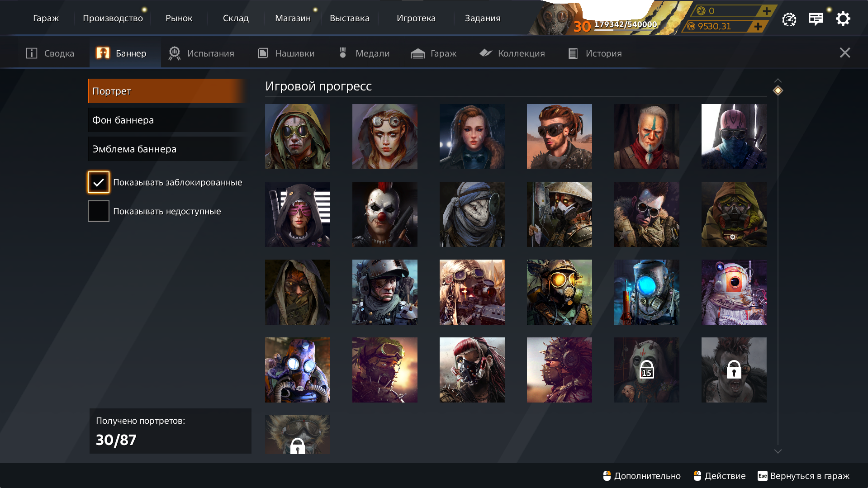
Task: Enable Показывать недоступные checkbox
Action: (x=99, y=211)
